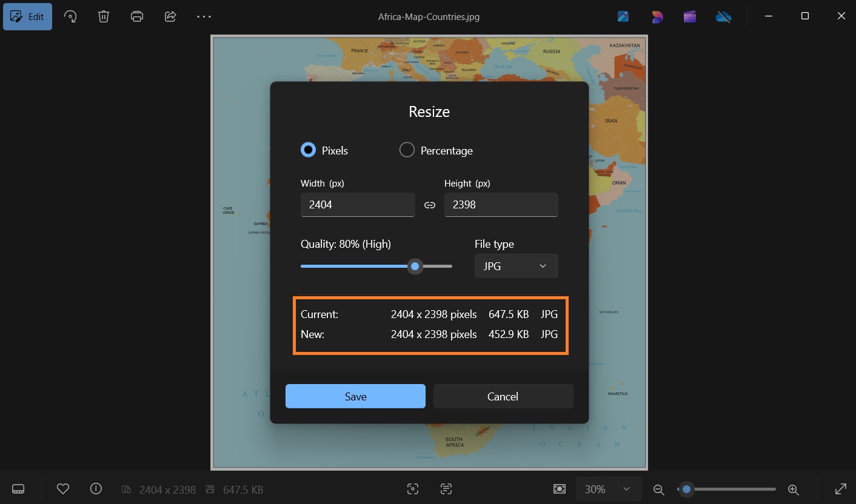Viewport: 856px width, 504px height.
Task: Cancel the resize operation
Action: [x=503, y=396]
